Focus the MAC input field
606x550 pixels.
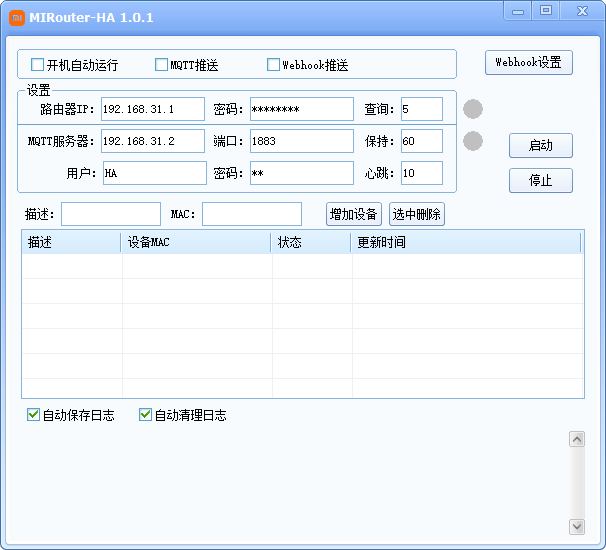coord(252,214)
